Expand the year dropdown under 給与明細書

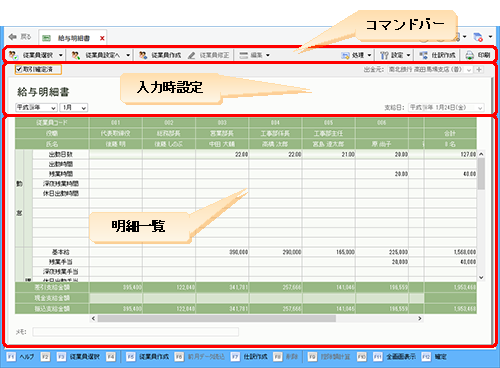coord(36,108)
